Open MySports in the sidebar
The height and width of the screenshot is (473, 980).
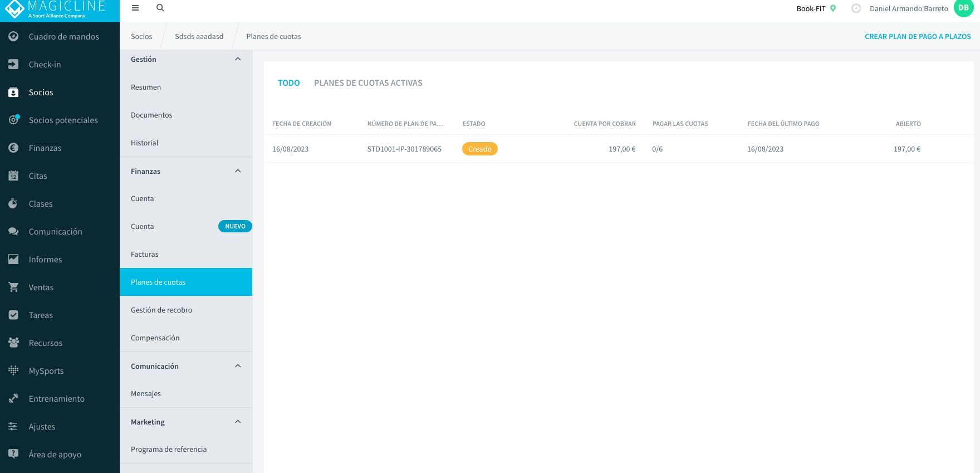(60, 371)
